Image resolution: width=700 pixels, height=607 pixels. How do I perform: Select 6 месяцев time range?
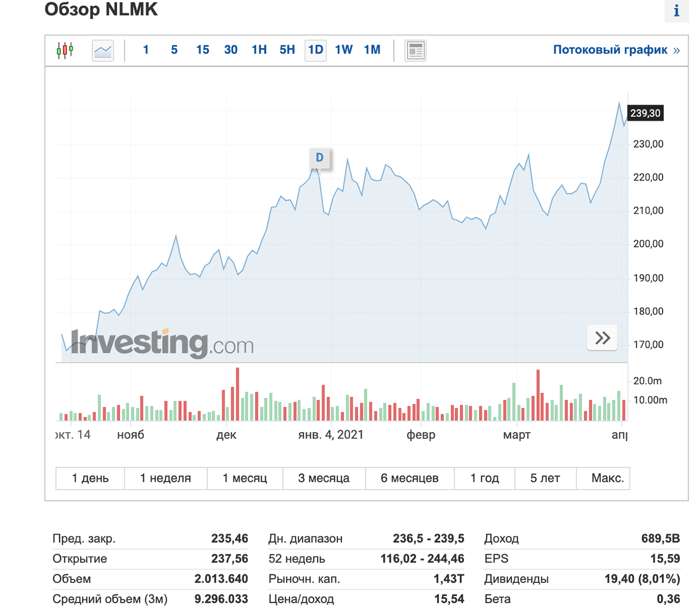pyautogui.click(x=410, y=478)
